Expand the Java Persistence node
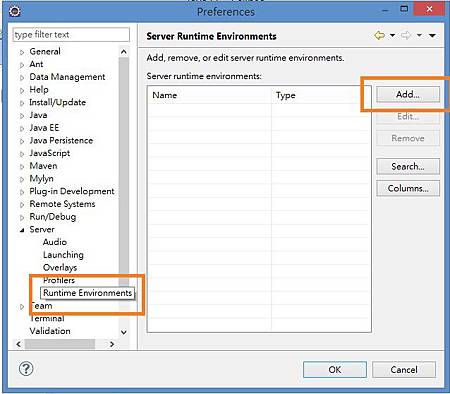450x394 pixels. tap(22, 141)
